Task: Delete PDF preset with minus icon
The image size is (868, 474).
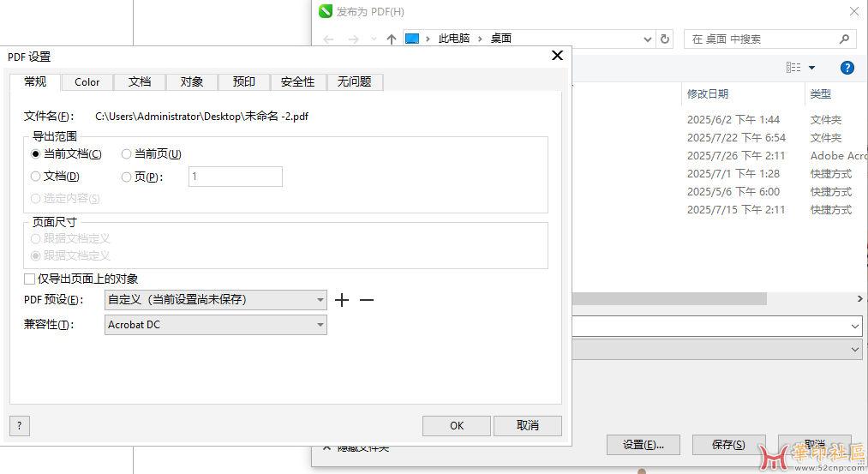Action: click(x=367, y=300)
